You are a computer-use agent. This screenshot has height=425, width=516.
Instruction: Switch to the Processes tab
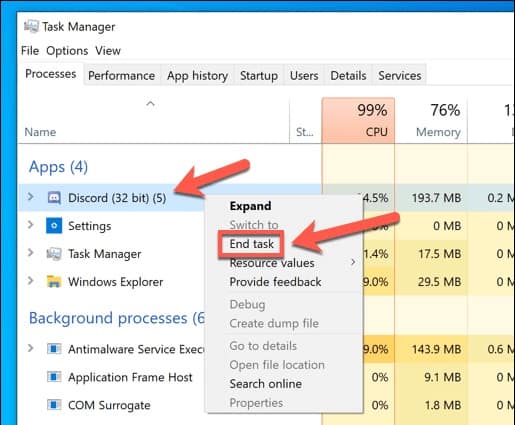pyautogui.click(x=51, y=74)
